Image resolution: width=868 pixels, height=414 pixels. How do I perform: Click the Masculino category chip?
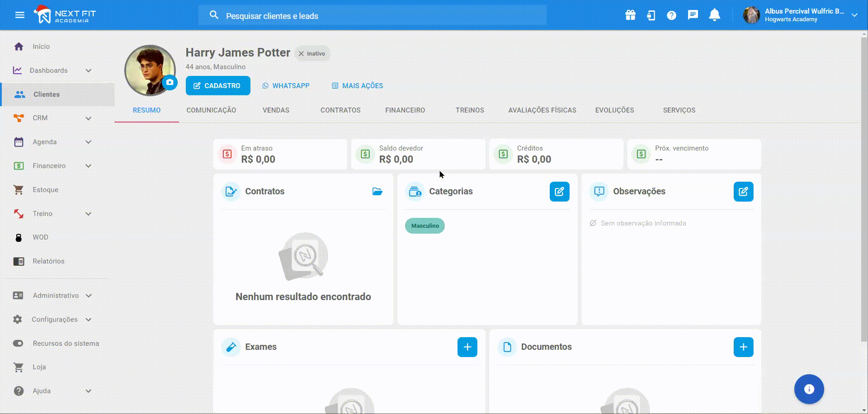pyautogui.click(x=425, y=226)
